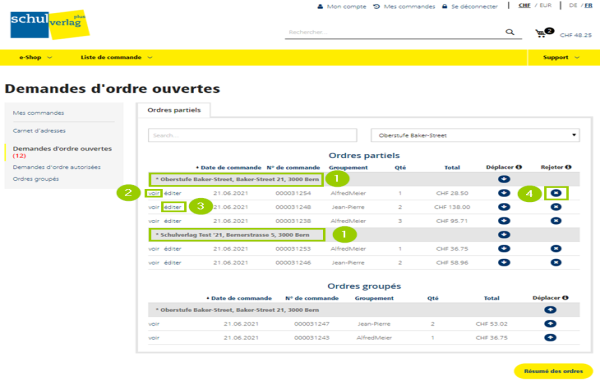Open Demandes d'ordre ouvertes sidebar item

pos(62,152)
